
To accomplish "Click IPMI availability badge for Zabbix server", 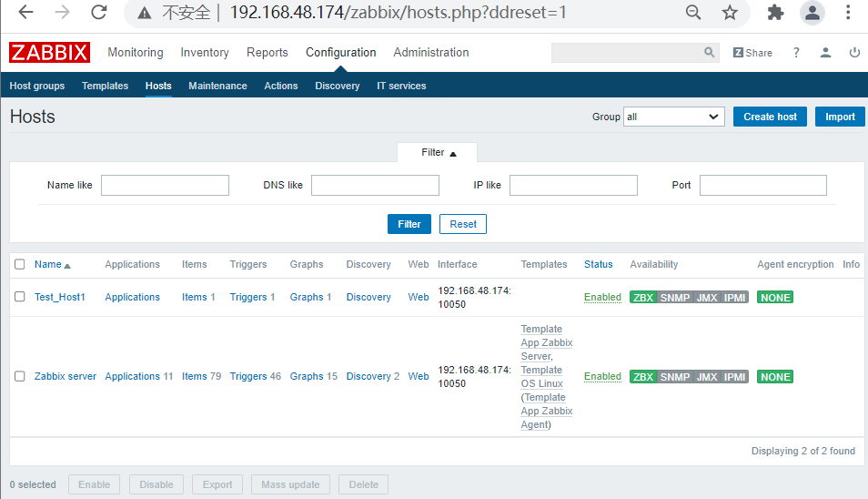I will 734,377.
